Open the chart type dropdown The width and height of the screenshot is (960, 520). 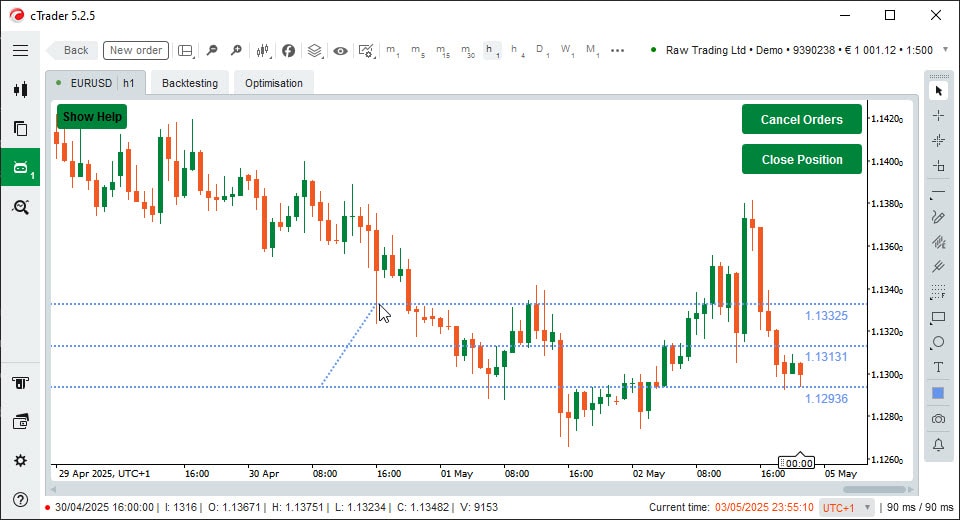click(264, 50)
